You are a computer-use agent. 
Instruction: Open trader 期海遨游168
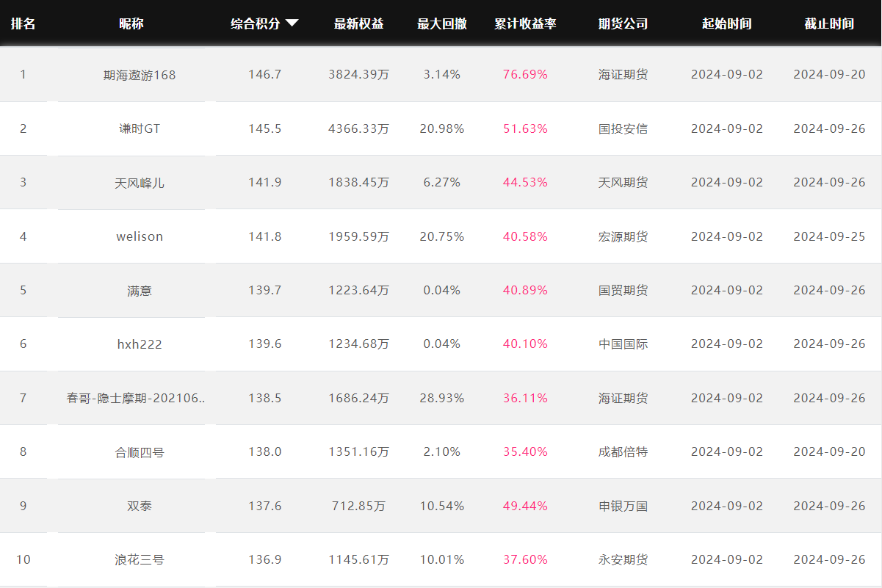tap(140, 75)
